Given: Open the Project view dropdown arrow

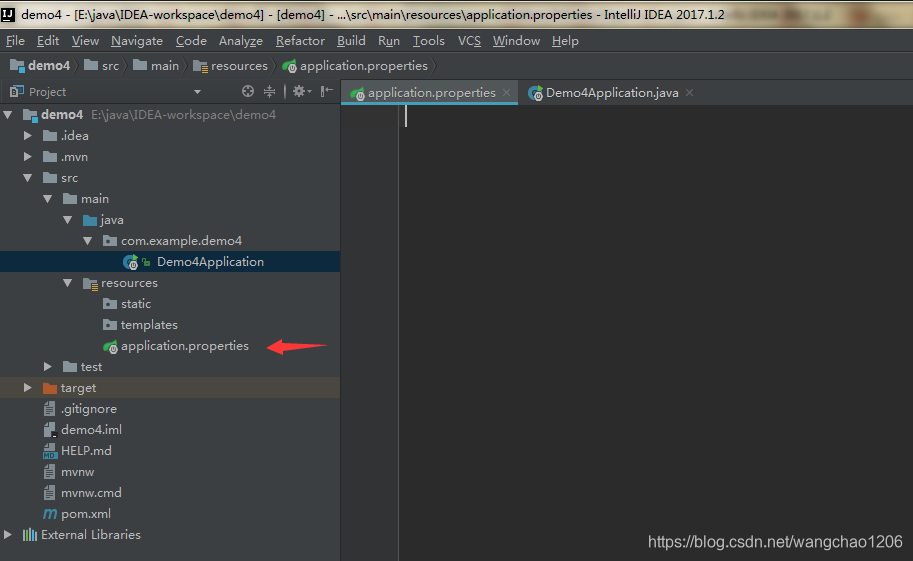Looking at the screenshot, I should (x=197, y=92).
